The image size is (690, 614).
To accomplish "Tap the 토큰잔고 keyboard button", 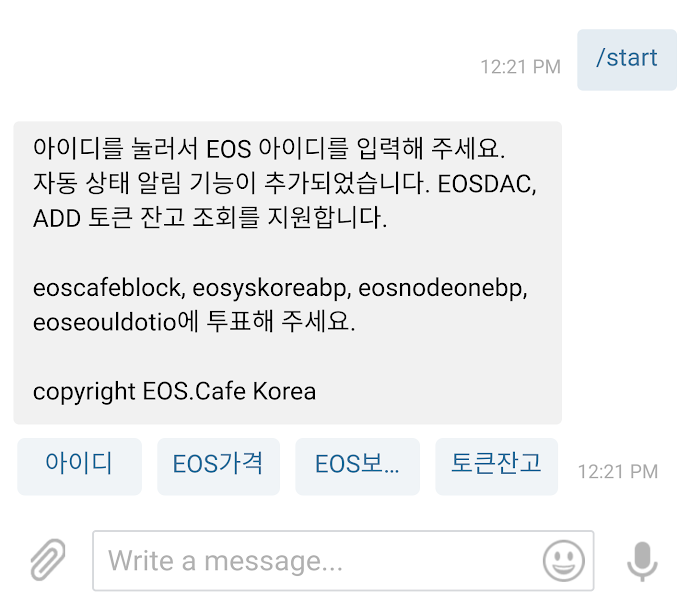I will point(496,466).
